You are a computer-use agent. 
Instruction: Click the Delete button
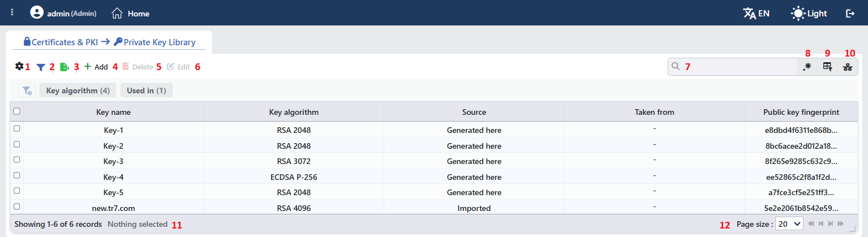click(137, 67)
